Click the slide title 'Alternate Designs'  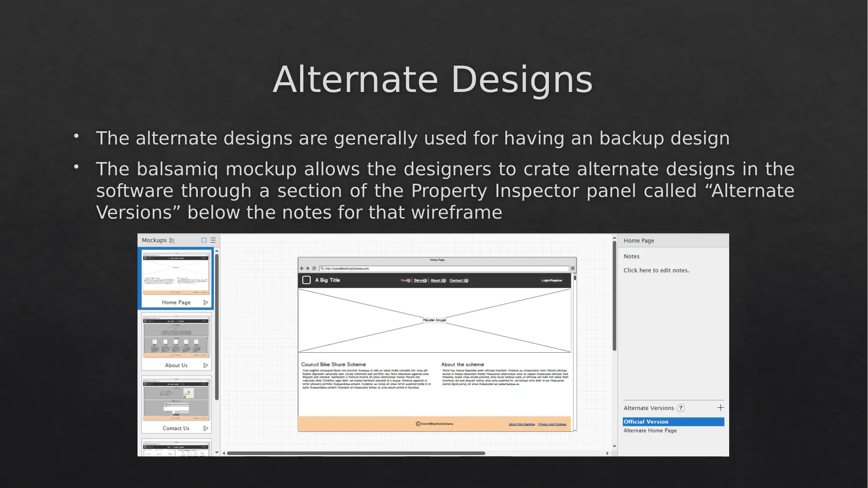[x=432, y=79]
